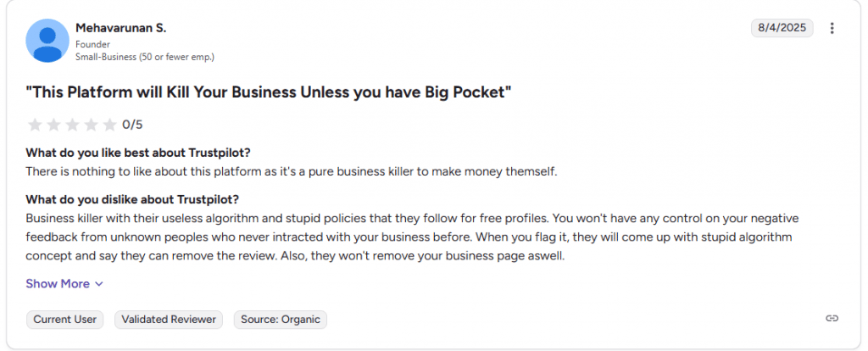Click the Source: Organic tag
This screenshot has height=351, width=868.
tap(280, 320)
